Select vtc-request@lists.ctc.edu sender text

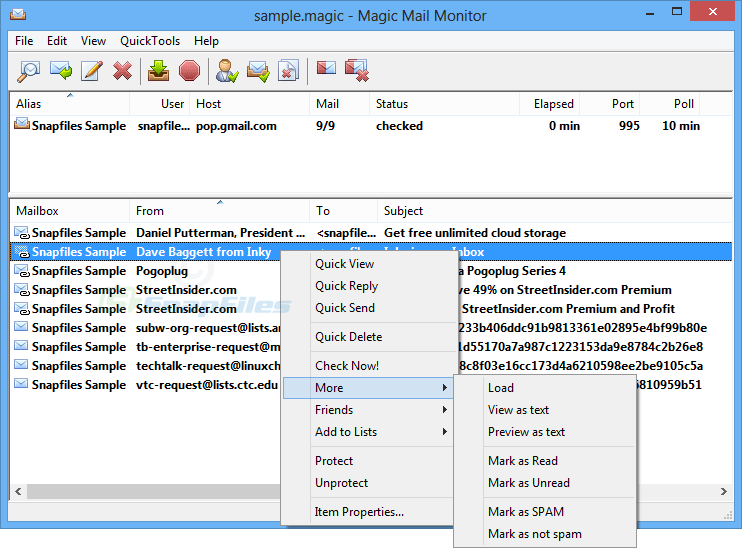pos(207,385)
